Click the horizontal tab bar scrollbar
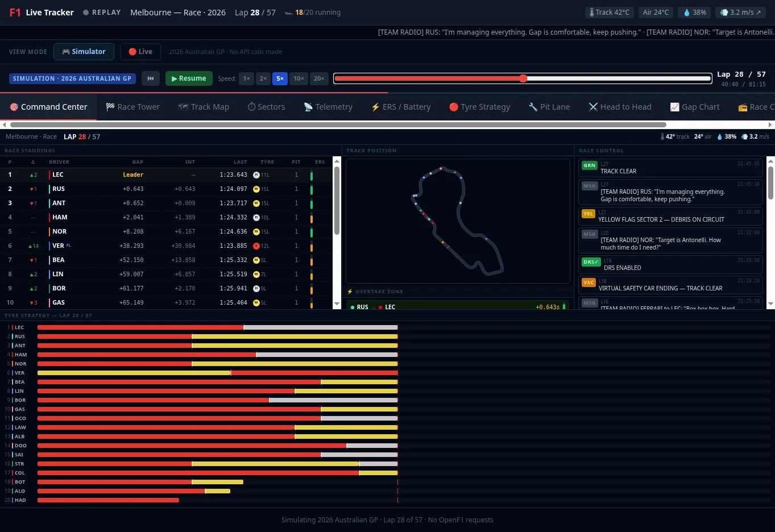 tap(338, 124)
